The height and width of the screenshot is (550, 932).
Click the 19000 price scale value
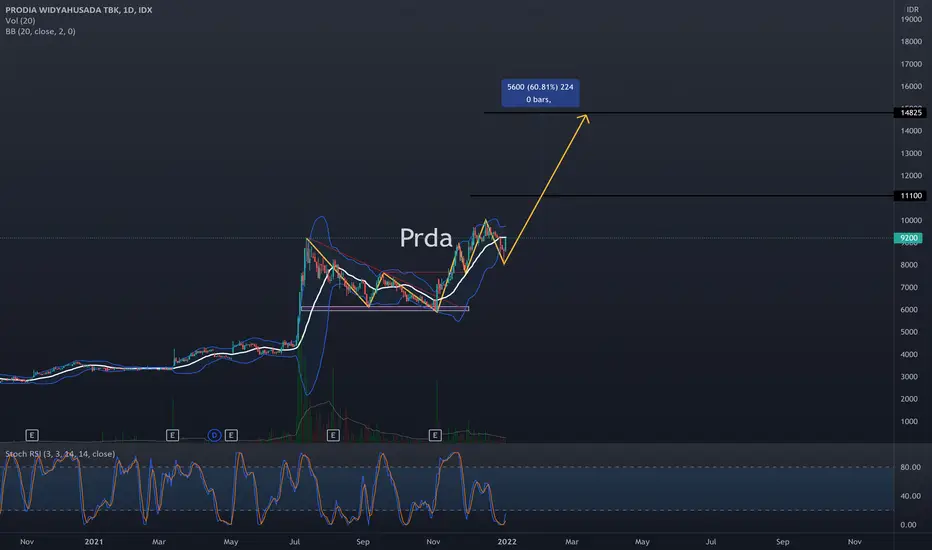pos(911,20)
